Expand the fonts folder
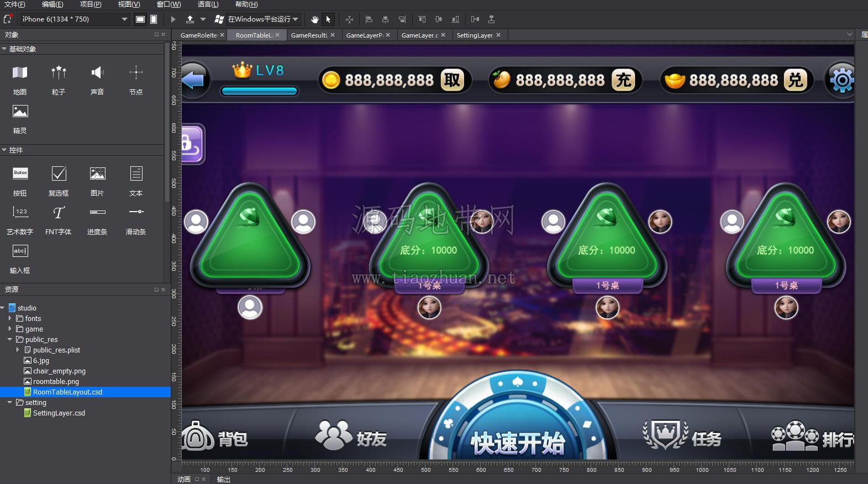868x484 pixels. point(10,318)
